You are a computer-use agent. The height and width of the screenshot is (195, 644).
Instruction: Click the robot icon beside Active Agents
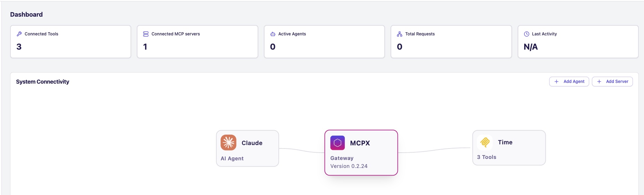[273, 34]
